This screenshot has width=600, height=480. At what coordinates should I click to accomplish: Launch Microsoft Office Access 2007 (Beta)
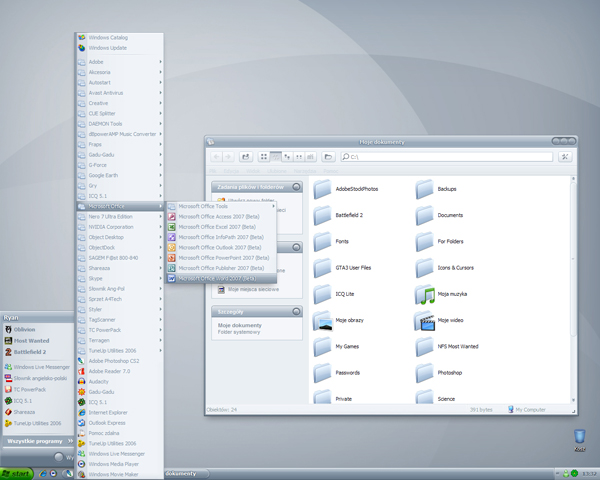point(222,216)
